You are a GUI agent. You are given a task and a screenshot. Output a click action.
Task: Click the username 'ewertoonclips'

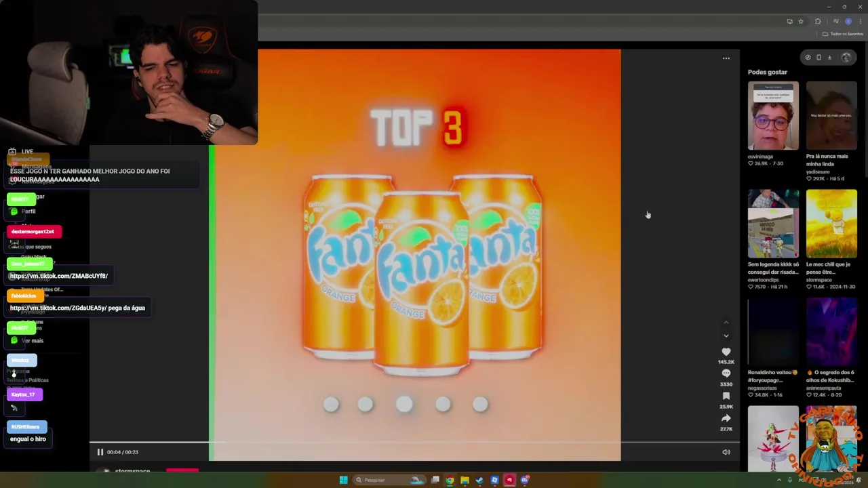[x=765, y=279]
